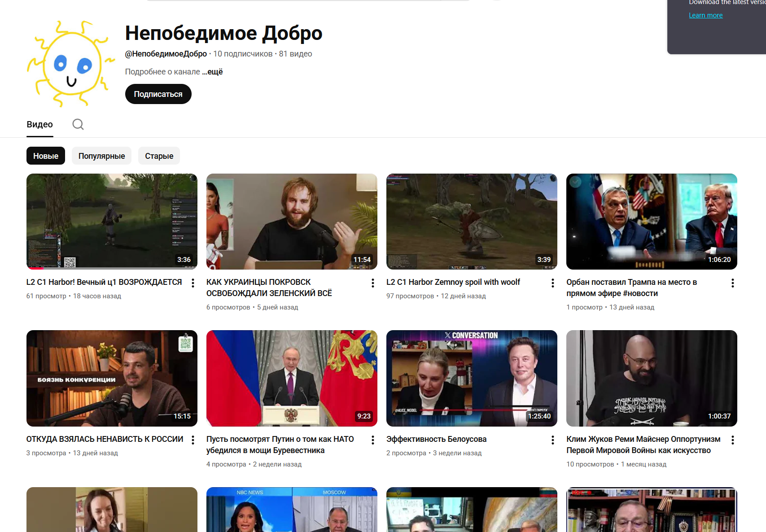Play the 9:23 podium speech thumbnail
Image resolution: width=766 pixels, height=532 pixels.
coord(292,378)
